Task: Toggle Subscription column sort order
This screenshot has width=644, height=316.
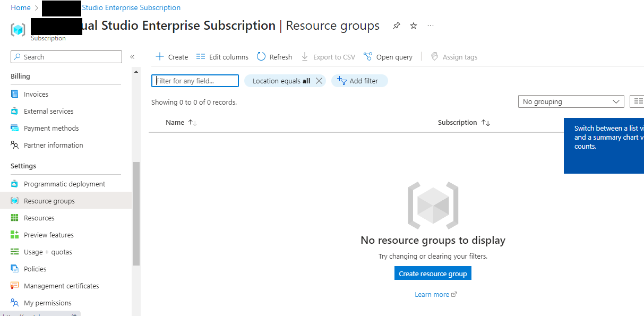Action: pyautogui.click(x=486, y=122)
